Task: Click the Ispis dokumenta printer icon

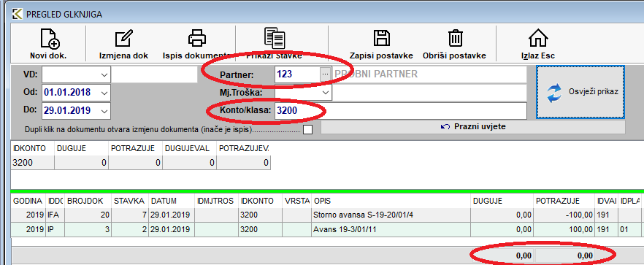Action: tap(197, 38)
